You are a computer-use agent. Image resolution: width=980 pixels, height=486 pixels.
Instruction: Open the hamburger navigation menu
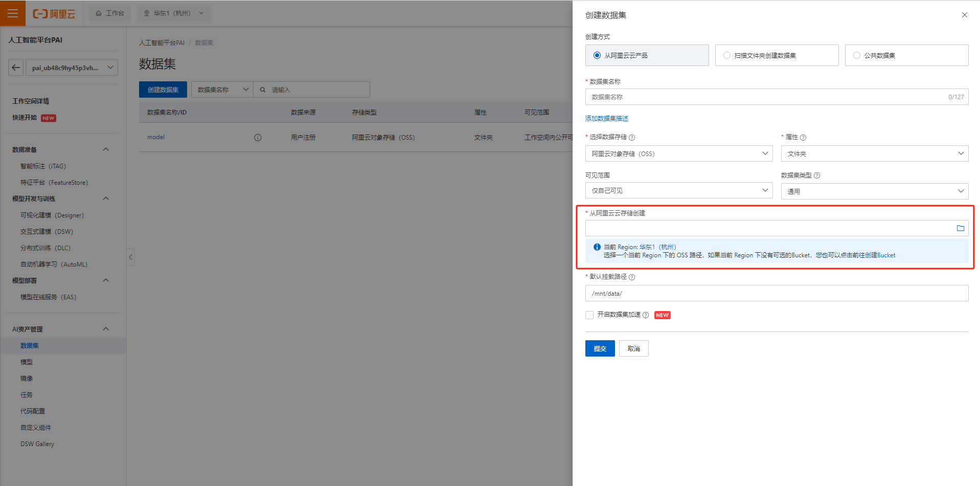[13, 13]
